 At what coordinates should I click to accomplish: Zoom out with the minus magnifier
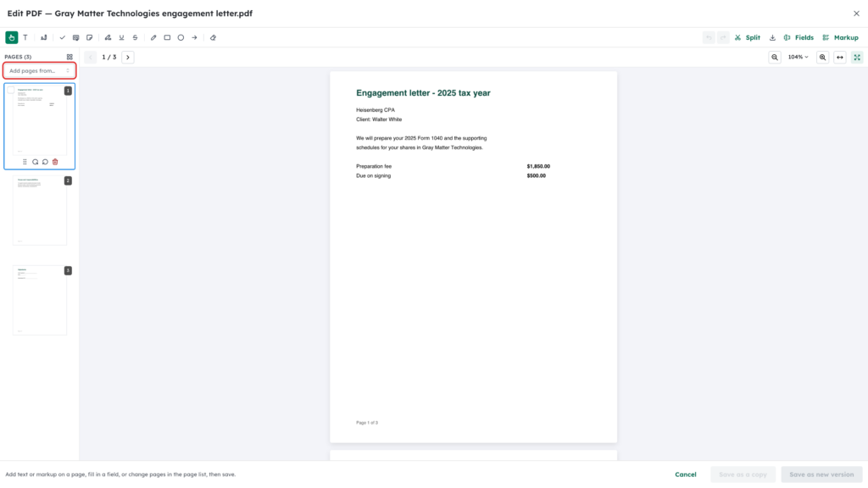point(775,57)
